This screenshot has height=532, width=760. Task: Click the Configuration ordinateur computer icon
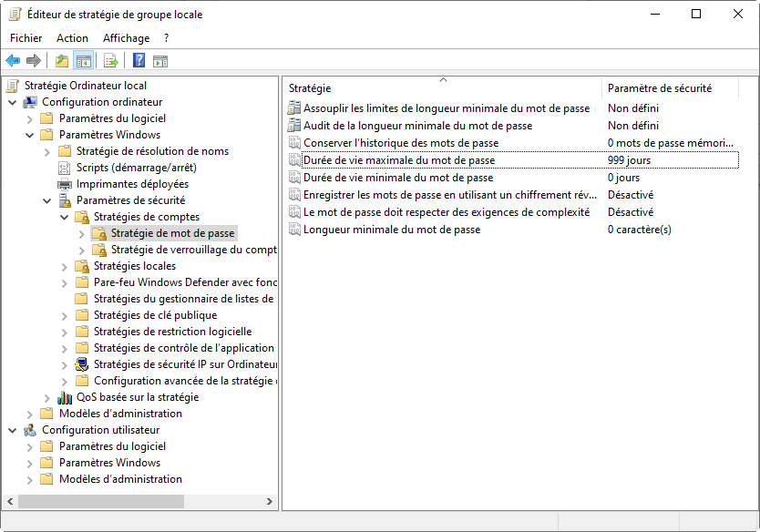coord(31,102)
